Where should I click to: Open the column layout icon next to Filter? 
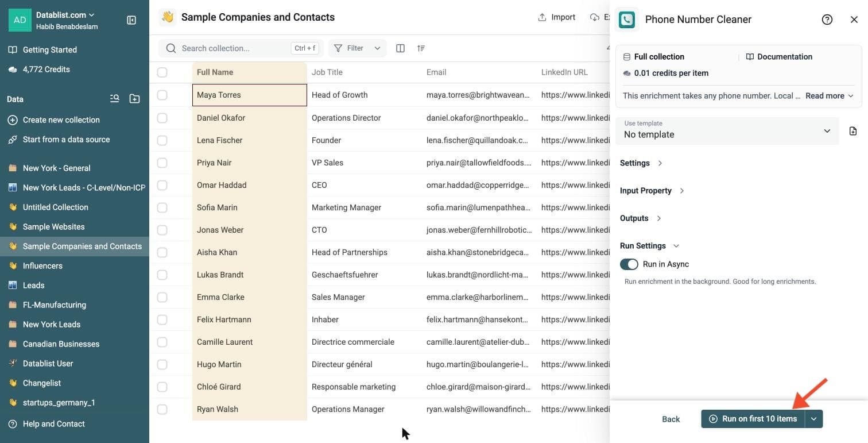[401, 48]
